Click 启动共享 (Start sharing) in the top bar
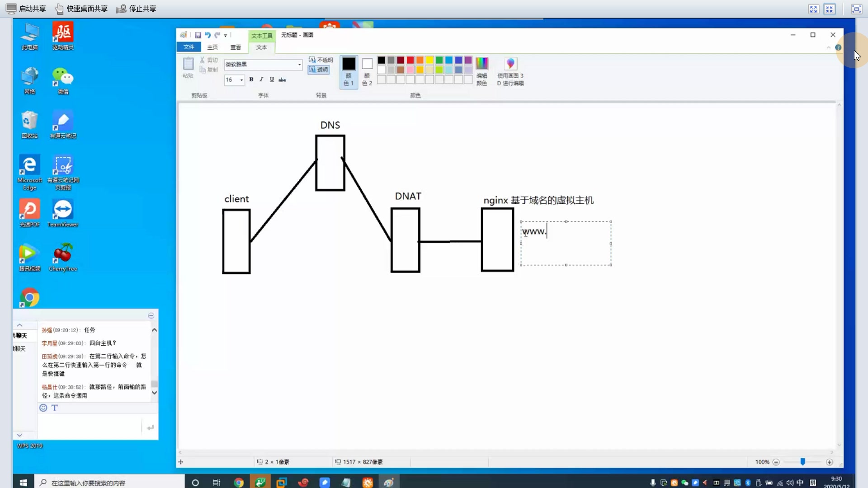The width and height of the screenshot is (868, 488). 26,9
